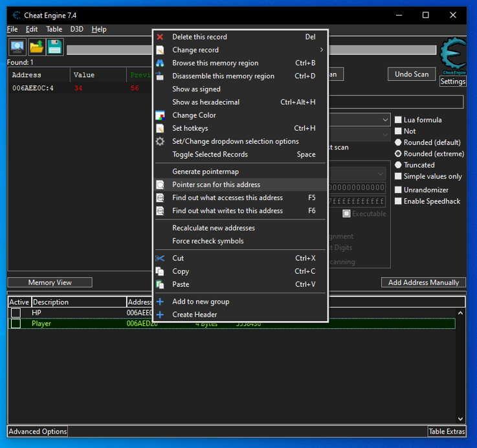Choose Pointer scan for this address
This screenshot has width=477, height=448.
click(216, 185)
